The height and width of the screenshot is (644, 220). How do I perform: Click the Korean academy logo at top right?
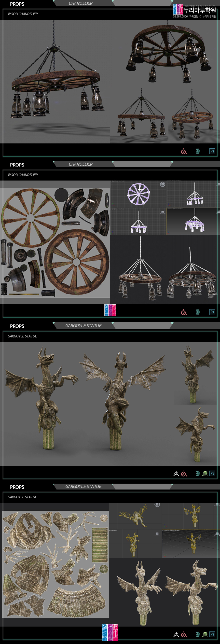(x=194, y=11)
